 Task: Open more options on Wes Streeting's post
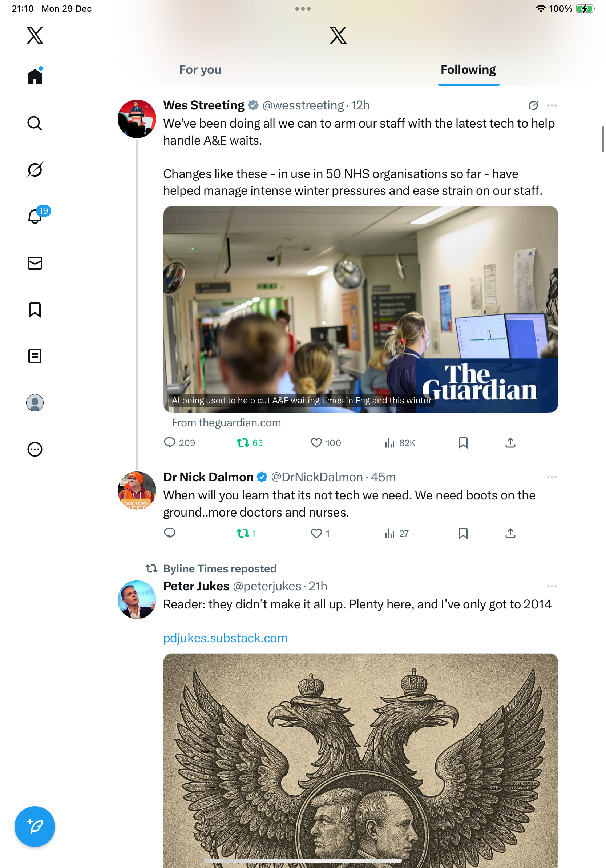[552, 105]
